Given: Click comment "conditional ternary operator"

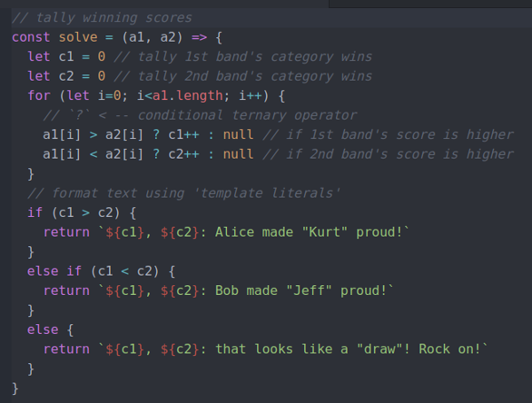Looking at the screenshot, I should pyautogui.click(x=247, y=115).
